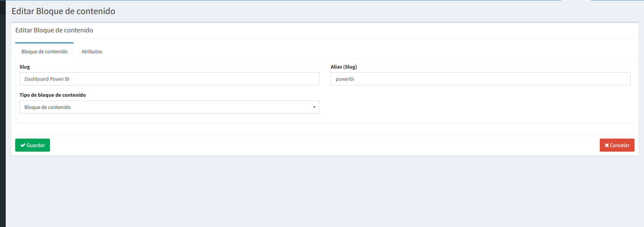
Task: Click the Slug input field
Action: tap(169, 79)
